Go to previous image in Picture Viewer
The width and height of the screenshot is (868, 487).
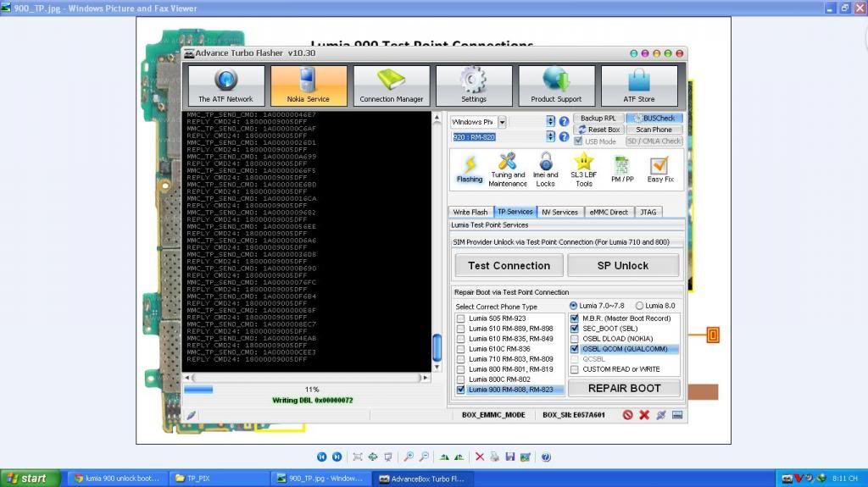(321, 457)
